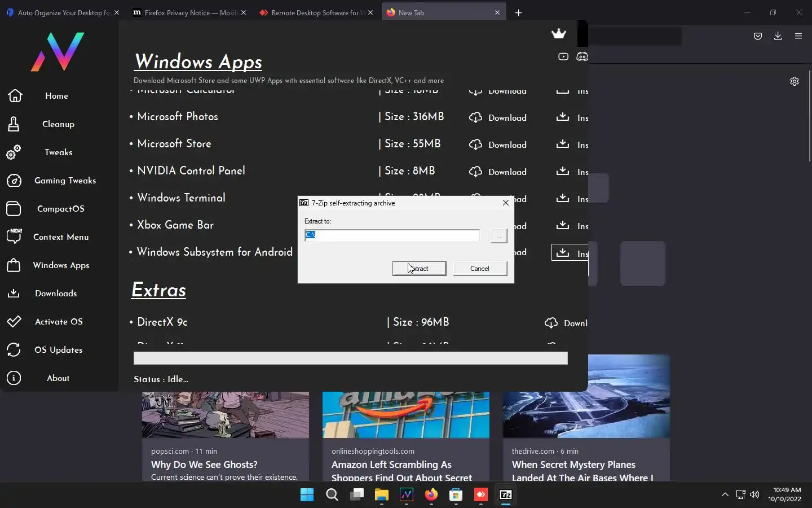Save to Pocket icon in Firefox
This screenshot has height=508, width=812.
[x=757, y=36]
